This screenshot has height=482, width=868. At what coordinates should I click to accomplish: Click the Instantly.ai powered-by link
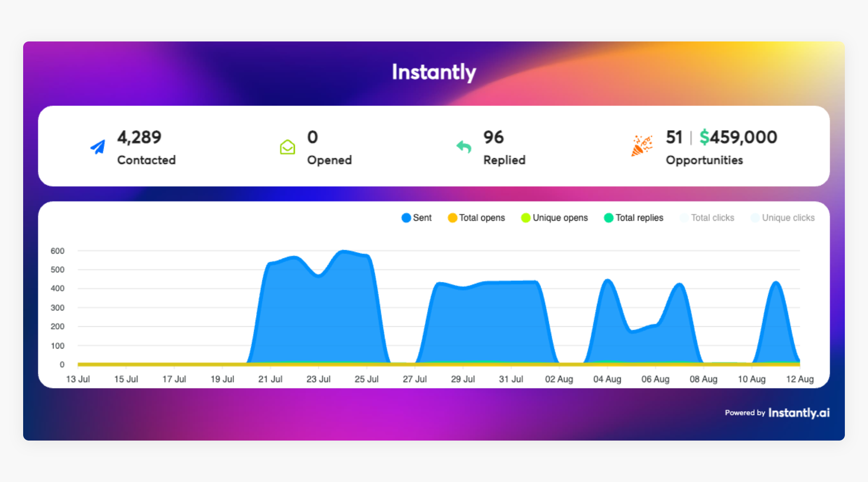[x=799, y=413]
